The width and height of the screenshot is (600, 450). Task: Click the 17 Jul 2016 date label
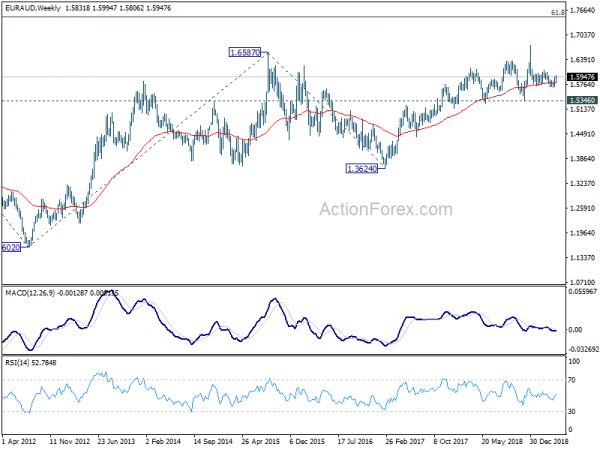[x=355, y=441]
